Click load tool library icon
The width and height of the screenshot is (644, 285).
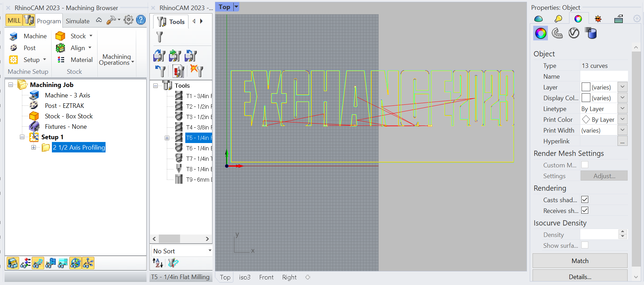[159, 56]
